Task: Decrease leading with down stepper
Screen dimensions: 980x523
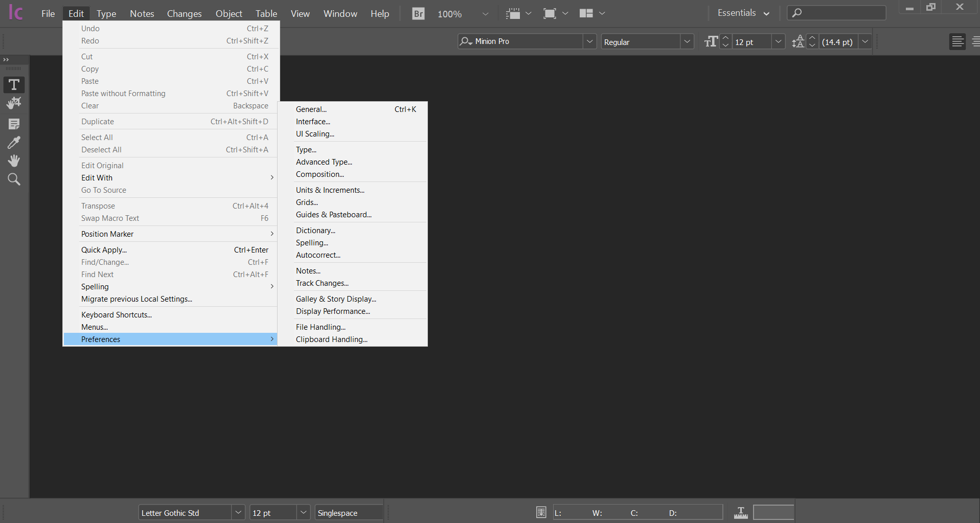Action: 812,46
